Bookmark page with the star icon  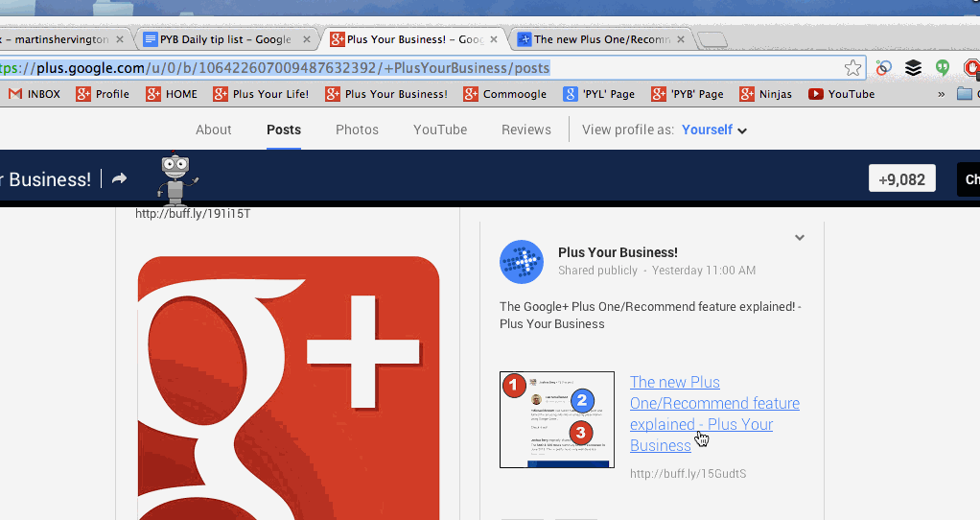[852, 68]
